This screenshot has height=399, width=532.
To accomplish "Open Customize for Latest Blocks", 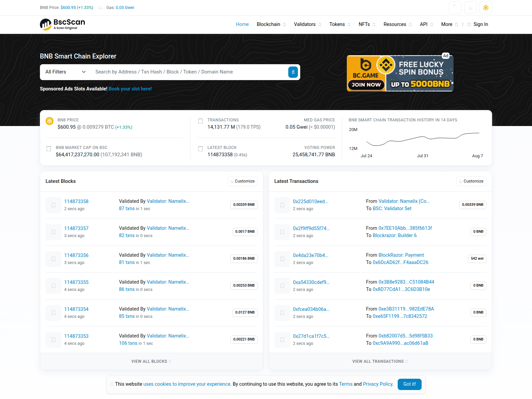I will point(243,181).
